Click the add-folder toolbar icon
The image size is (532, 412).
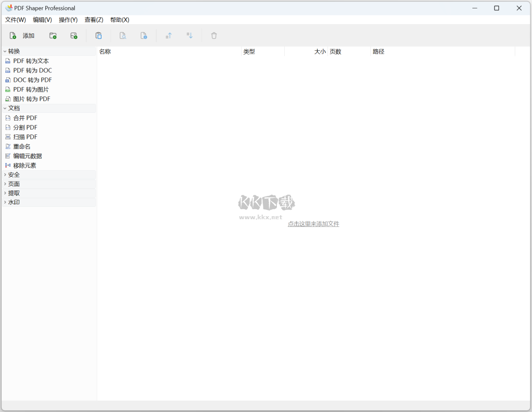pos(53,35)
